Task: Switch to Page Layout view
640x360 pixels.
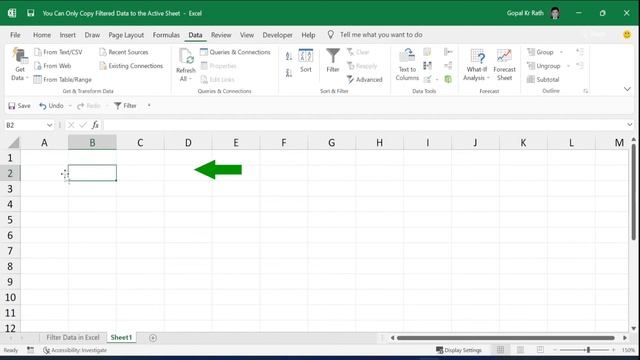Action: click(520, 350)
